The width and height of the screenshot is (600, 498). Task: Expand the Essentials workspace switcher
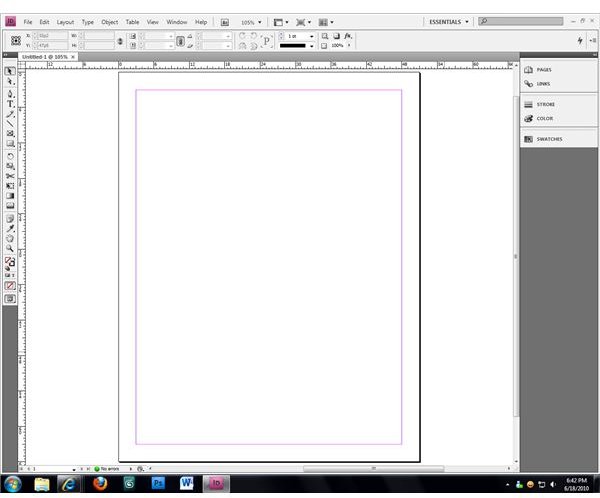448,21
